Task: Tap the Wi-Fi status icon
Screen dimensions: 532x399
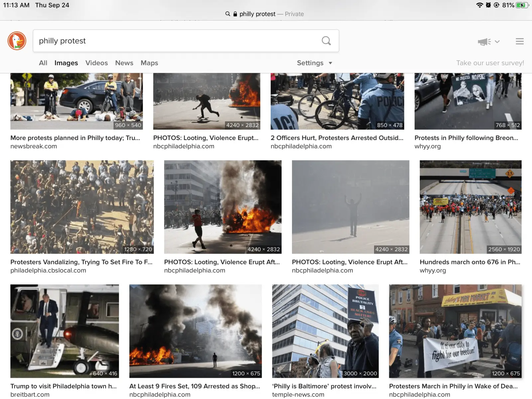Action: pos(479,5)
